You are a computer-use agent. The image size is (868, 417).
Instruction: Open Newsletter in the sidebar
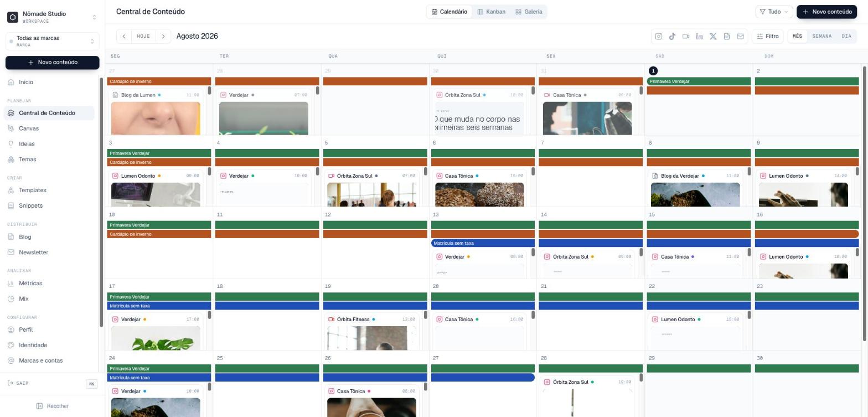point(50,253)
